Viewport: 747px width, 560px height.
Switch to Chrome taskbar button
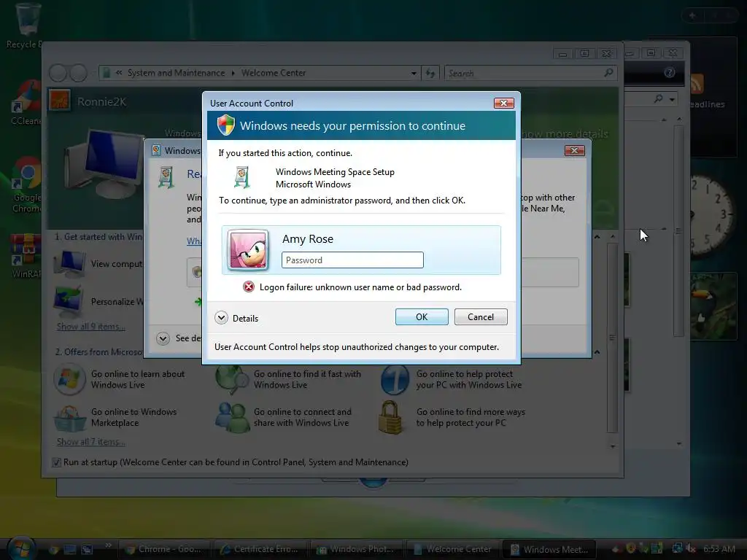pyautogui.click(x=164, y=549)
